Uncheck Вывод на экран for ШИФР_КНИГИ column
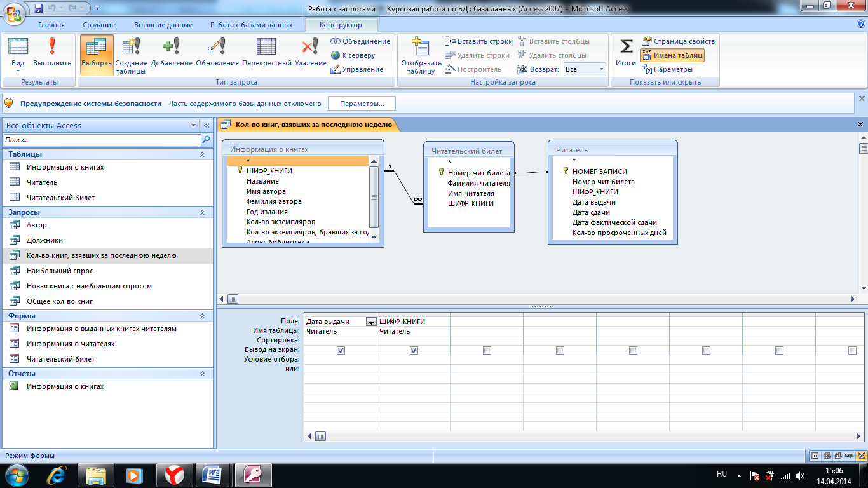The image size is (868, 488). [x=414, y=350]
